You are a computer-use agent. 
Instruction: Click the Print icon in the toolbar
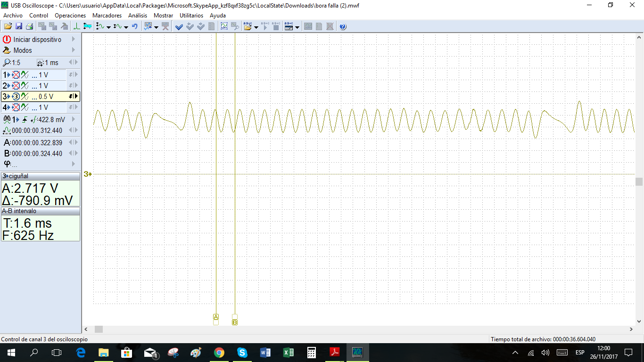pos(29,26)
